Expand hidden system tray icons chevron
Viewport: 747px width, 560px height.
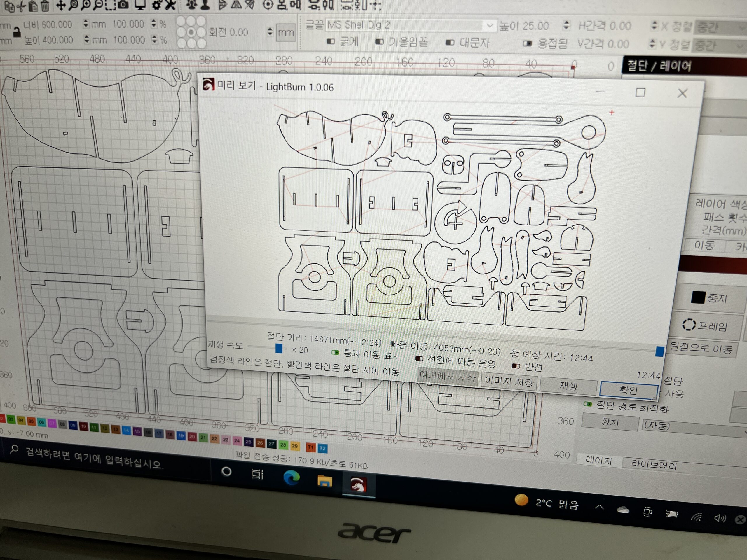click(599, 507)
